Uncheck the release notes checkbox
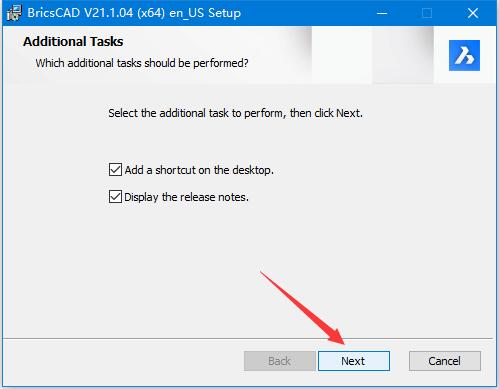 point(115,197)
